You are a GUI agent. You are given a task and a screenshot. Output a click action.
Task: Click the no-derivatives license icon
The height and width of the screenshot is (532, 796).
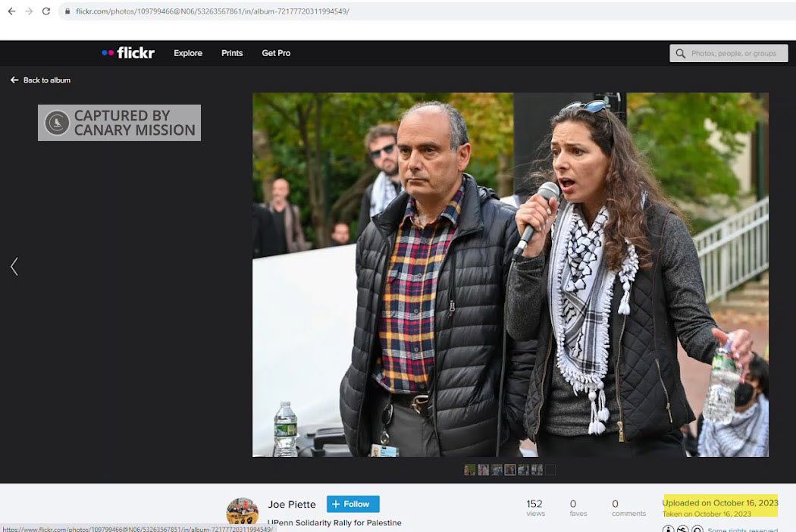tap(697, 529)
